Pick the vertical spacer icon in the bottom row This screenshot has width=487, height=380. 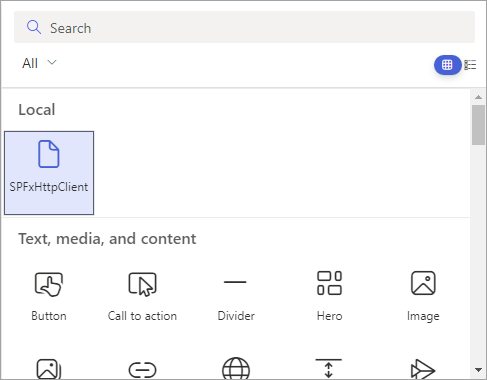pos(329,368)
